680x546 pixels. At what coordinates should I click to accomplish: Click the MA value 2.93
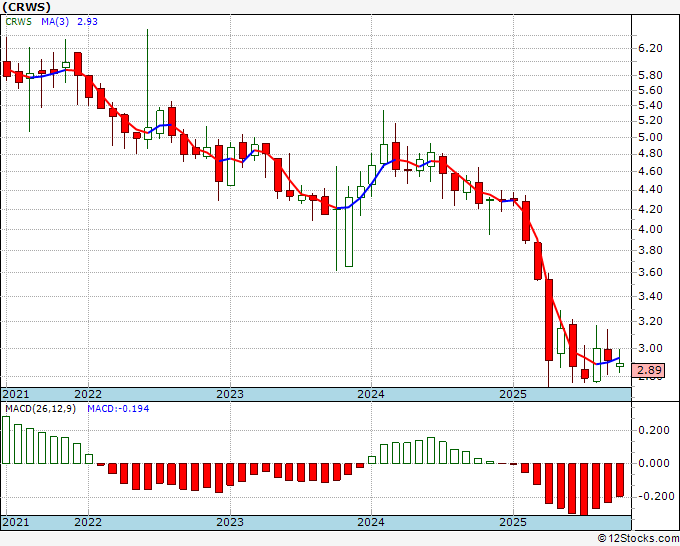(x=87, y=21)
